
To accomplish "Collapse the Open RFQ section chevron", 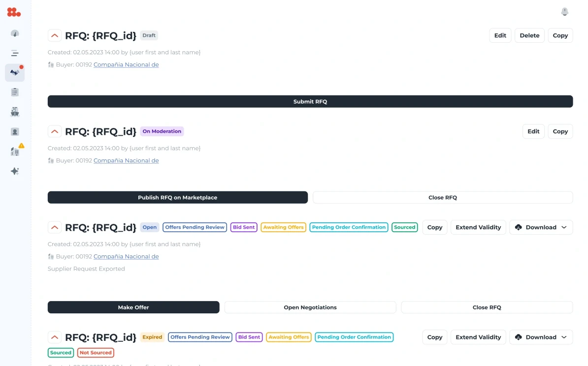I will coord(54,227).
